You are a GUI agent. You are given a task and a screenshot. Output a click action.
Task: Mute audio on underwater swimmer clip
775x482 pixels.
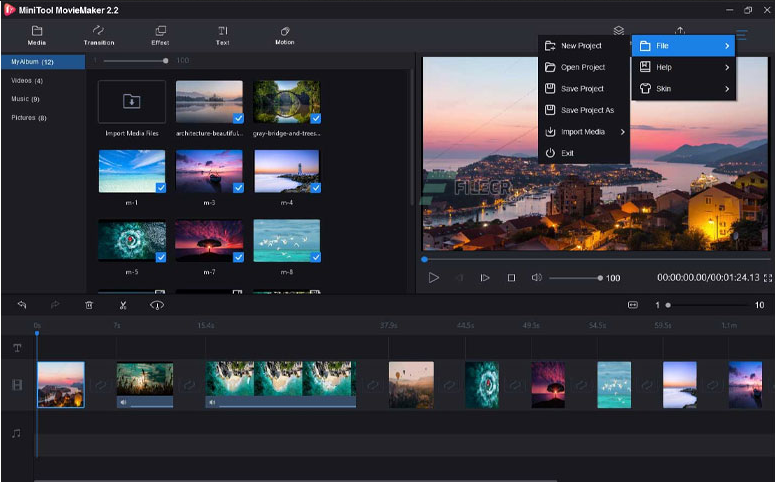[123, 402]
